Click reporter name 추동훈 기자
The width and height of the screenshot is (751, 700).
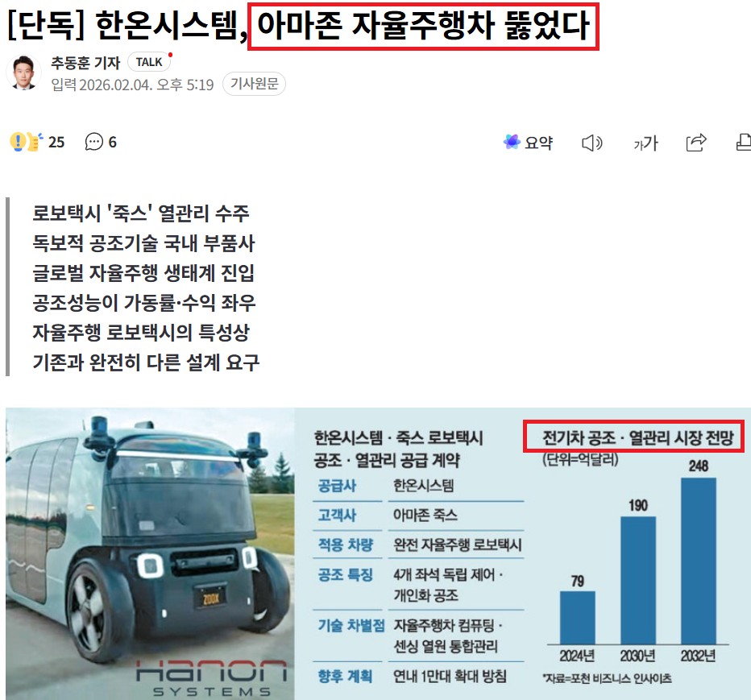pyautogui.click(x=85, y=62)
